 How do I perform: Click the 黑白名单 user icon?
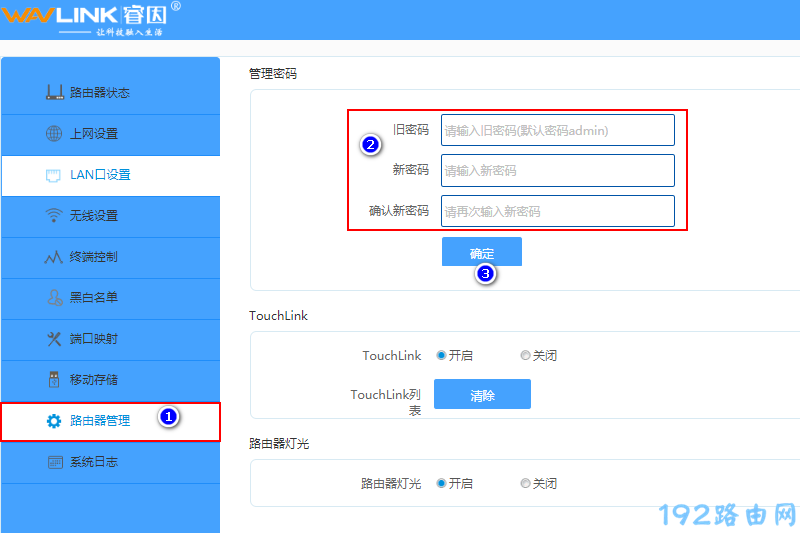54,298
